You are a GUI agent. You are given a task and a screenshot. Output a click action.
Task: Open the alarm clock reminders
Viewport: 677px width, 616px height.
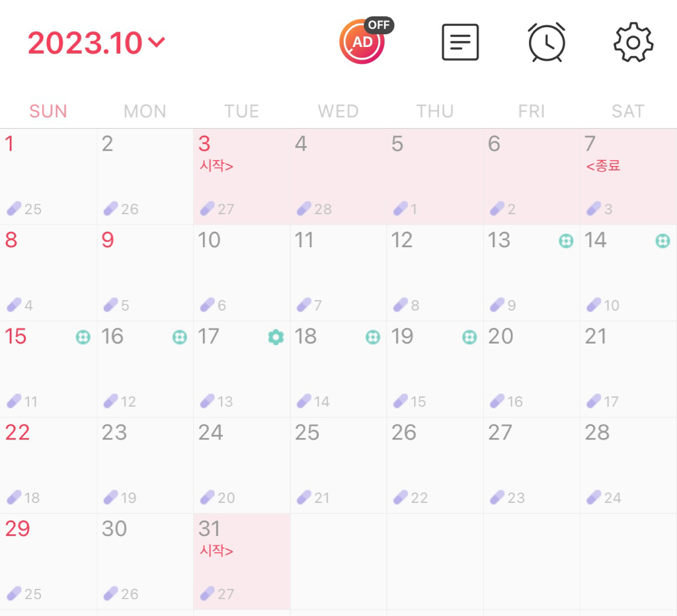pyautogui.click(x=546, y=43)
